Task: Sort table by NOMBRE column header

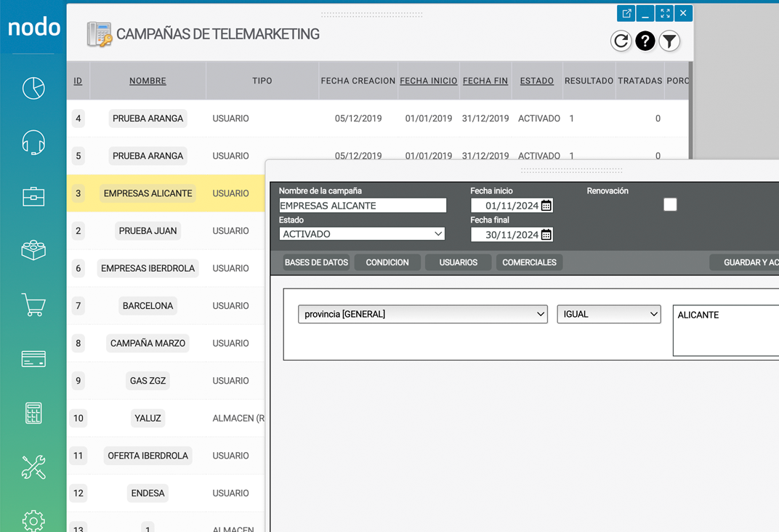Action: pos(148,81)
